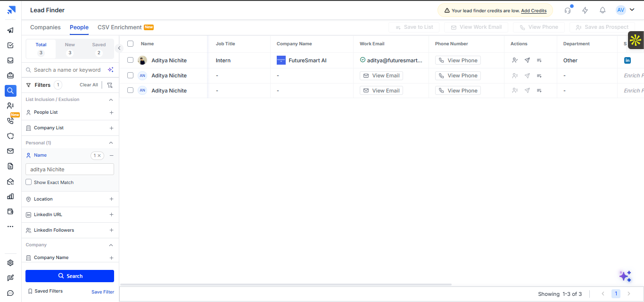Click View Email in the second row
This screenshot has height=302, width=644.
coord(381,75)
